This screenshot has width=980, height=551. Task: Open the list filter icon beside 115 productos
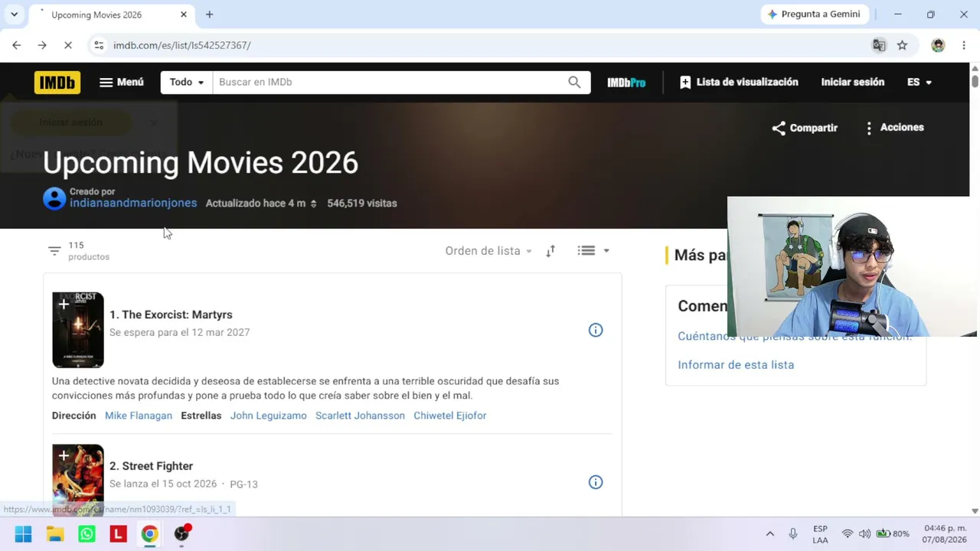(x=54, y=250)
